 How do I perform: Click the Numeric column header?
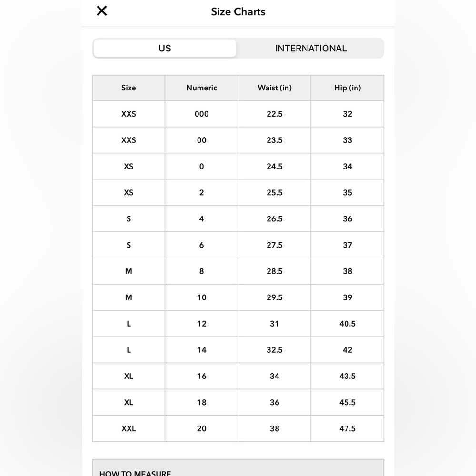[x=201, y=88]
